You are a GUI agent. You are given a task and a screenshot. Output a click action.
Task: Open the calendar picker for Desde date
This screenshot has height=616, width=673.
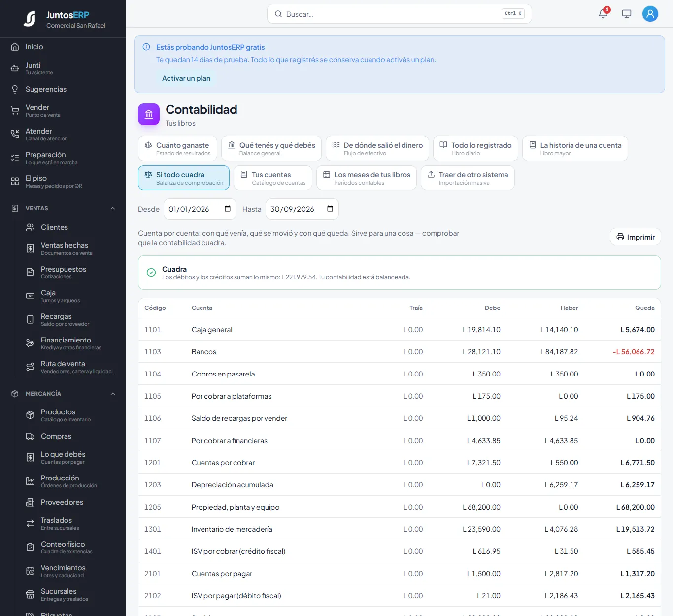click(x=228, y=209)
